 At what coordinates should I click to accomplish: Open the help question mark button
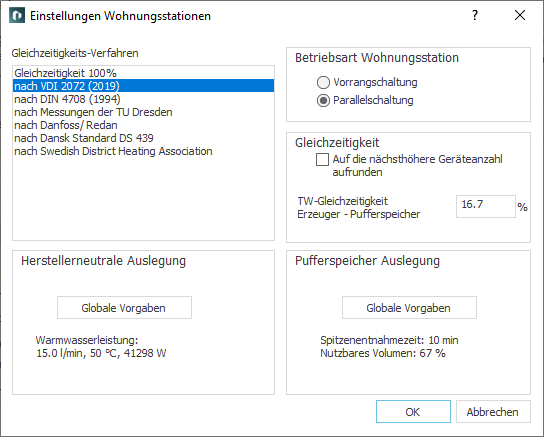coord(475,15)
